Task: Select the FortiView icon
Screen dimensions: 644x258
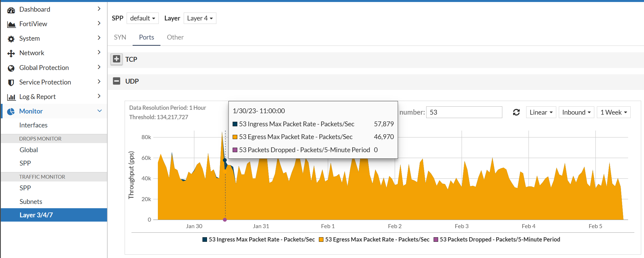Action: [11, 24]
